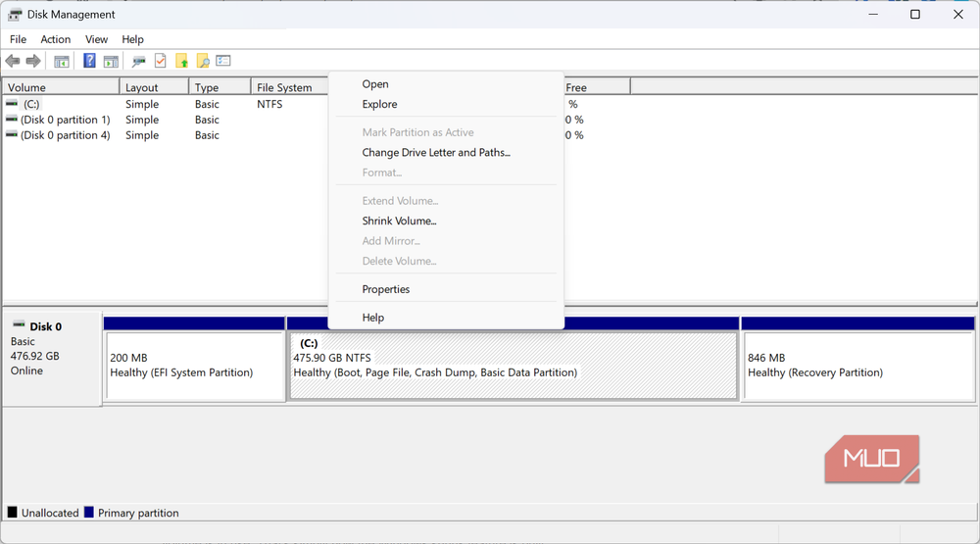
Task: Click the grayed Add Mirror entry
Action: pyautogui.click(x=446, y=241)
